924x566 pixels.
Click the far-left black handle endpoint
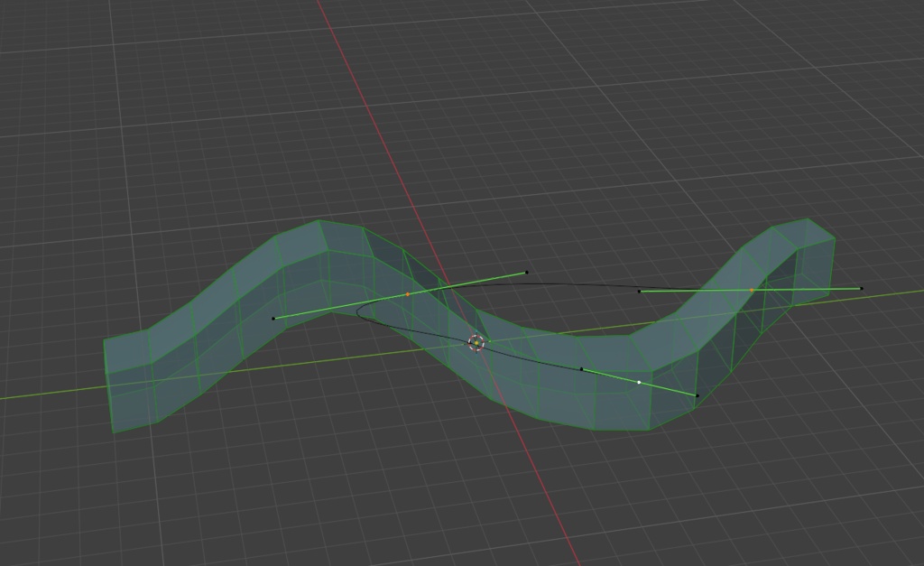(x=273, y=319)
